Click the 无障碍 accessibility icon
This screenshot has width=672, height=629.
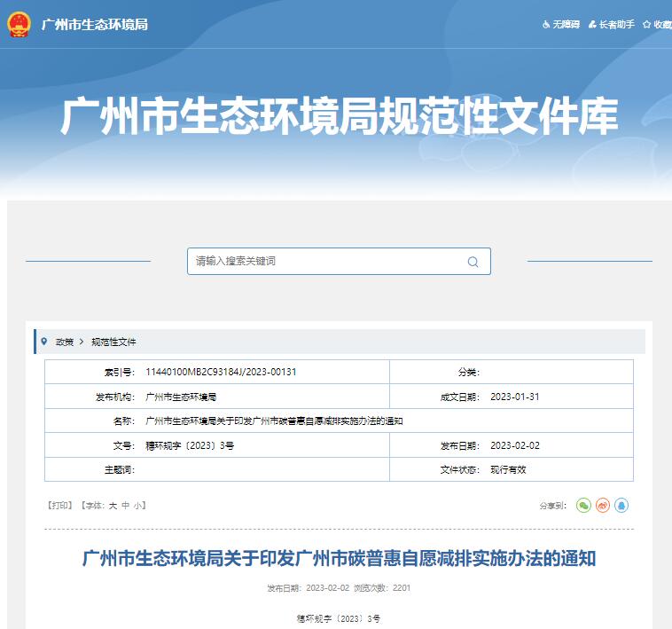[x=546, y=25]
